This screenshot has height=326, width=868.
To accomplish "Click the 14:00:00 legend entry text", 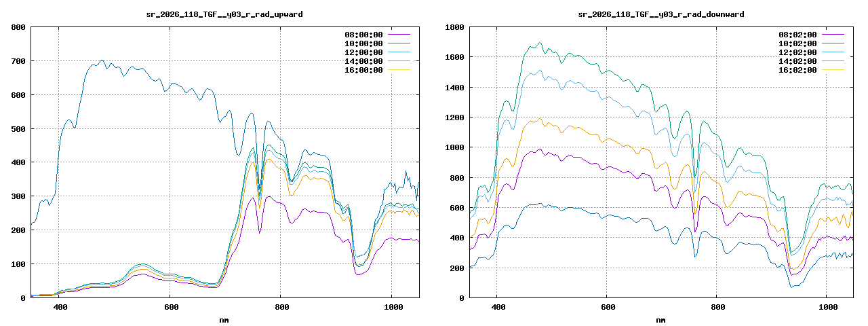I will 363,61.
